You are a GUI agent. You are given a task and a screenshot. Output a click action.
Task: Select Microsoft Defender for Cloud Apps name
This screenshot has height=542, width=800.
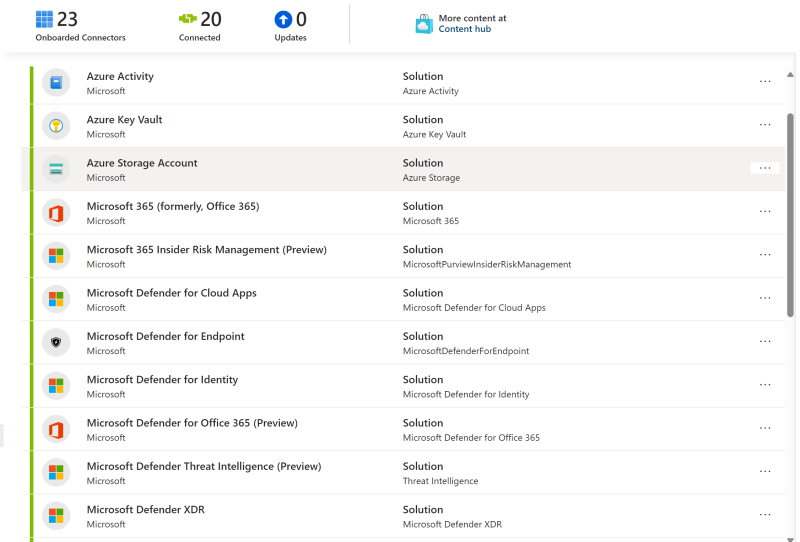pyautogui.click(x=171, y=293)
